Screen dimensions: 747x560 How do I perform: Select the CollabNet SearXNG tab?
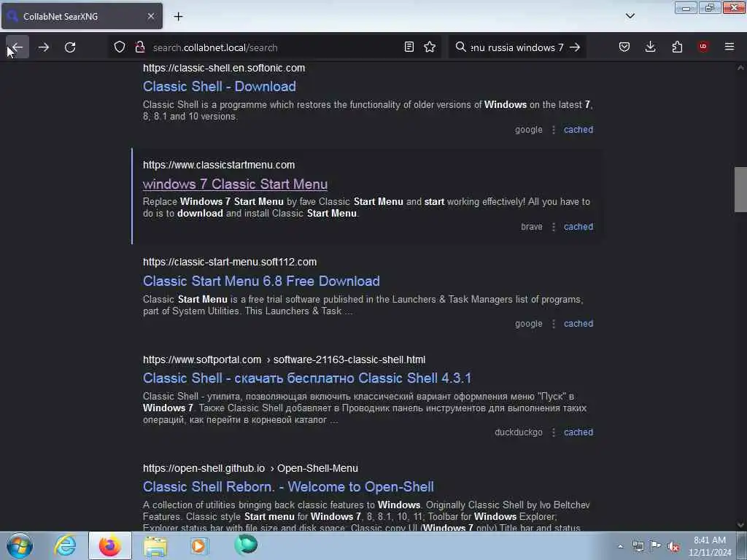82,16
